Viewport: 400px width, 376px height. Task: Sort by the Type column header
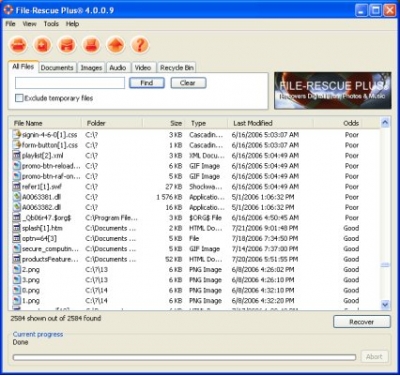[x=206, y=123]
